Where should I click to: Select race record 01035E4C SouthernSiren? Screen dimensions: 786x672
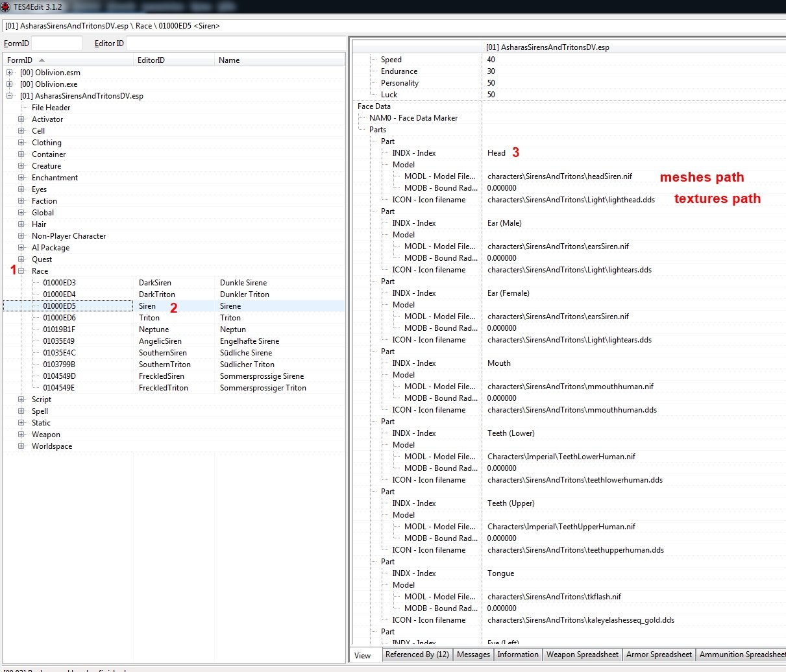174,353
